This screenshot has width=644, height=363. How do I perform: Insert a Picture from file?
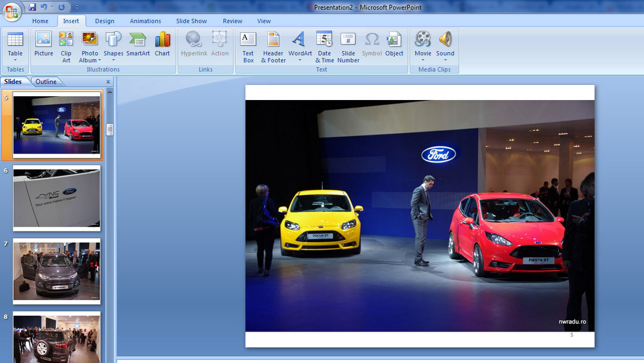[43, 44]
